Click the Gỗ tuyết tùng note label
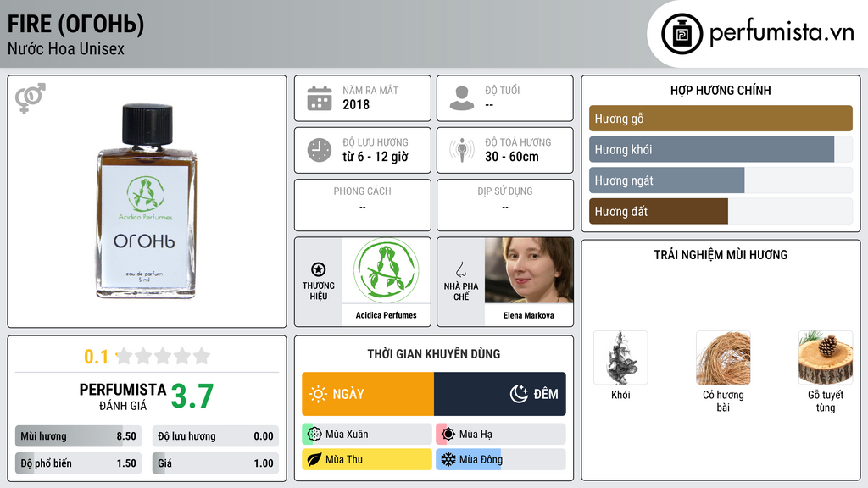868x488 pixels. [826, 401]
